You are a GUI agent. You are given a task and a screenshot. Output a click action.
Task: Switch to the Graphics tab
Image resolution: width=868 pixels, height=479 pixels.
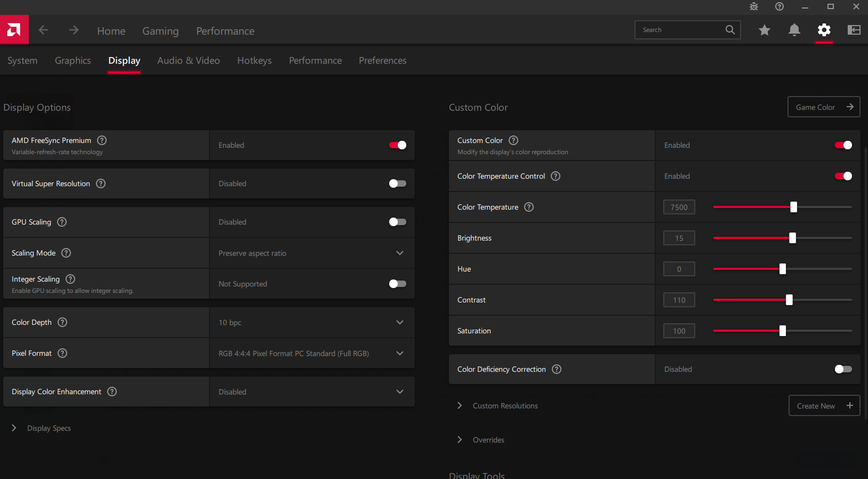[73, 61]
